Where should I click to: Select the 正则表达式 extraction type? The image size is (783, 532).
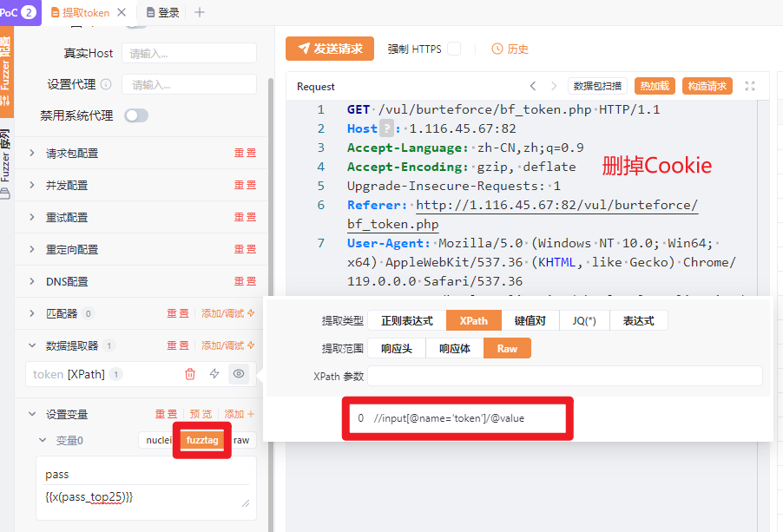click(406, 320)
